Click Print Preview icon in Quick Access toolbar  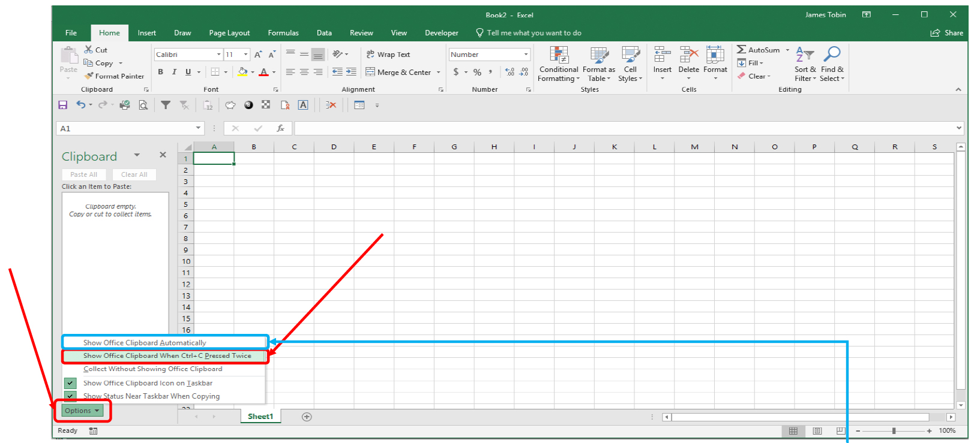click(x=143, y=105)
